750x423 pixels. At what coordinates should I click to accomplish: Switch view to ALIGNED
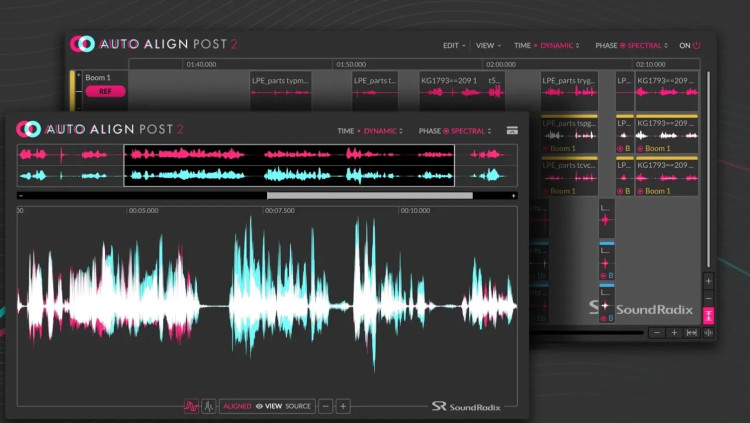click(237, 406)
